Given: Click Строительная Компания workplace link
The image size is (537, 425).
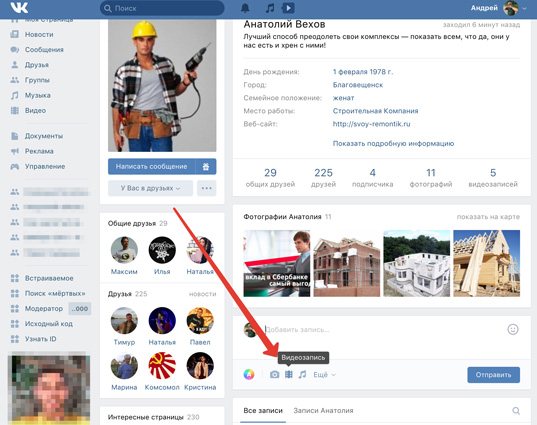Looking at the screenshot, I should 375,111.
